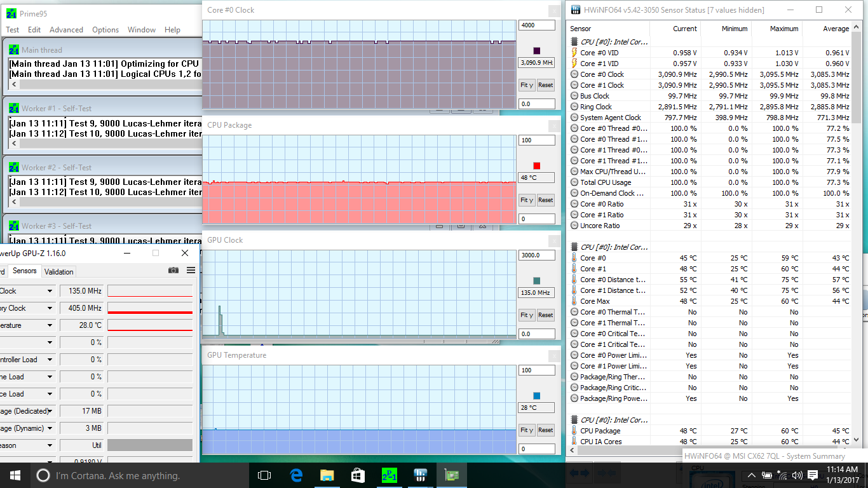
Task: Click Reset in GPU Temperature graph
Action: (x=545, y=430)
